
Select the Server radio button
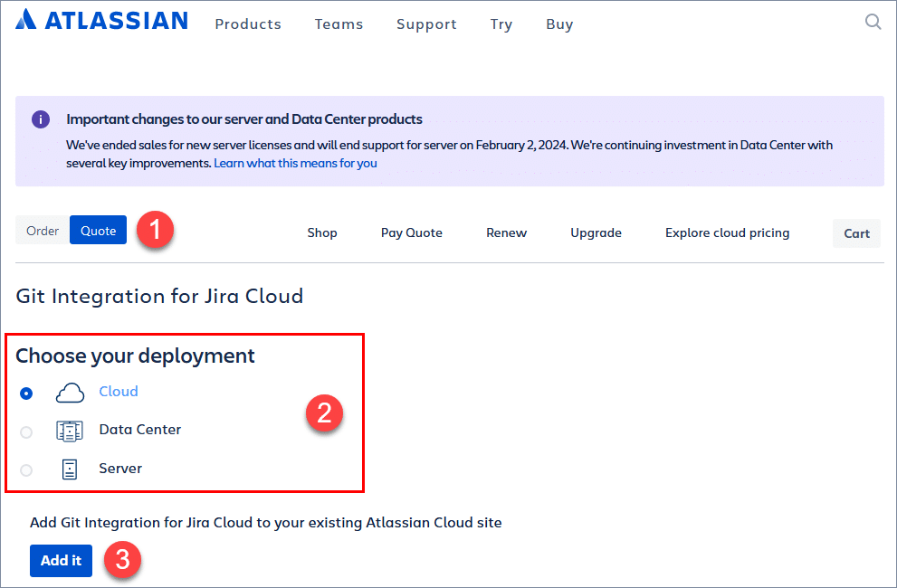pyautogui.click(x=26, y=470)
